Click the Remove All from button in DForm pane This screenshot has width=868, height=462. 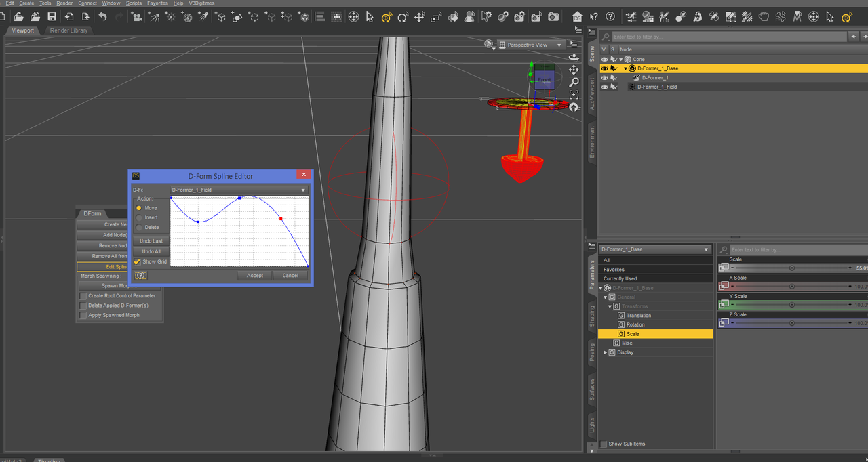click(103, 256)
